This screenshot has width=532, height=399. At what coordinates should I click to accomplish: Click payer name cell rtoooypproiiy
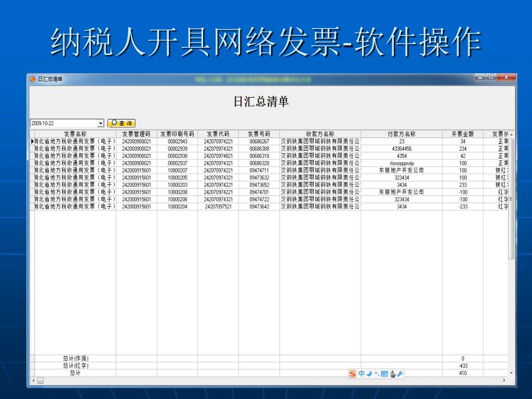[402, 163]
